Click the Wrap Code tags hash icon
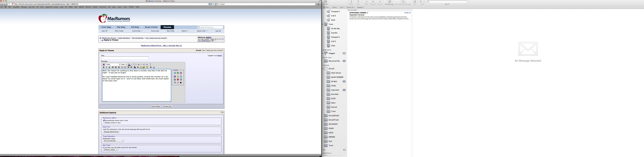Image resolution: width=644 pixels, height=157 pixels. pyautogui.click(x=151, y=67)
